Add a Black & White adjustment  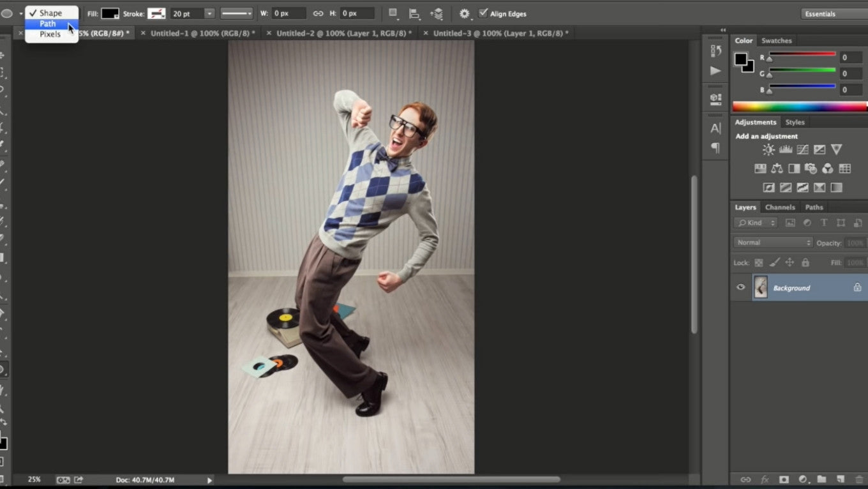[794, 169]
